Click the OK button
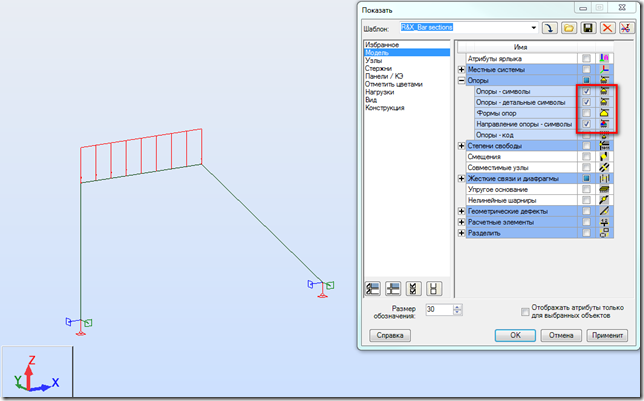The height and width of the screenshot is (401, 644). pos(515,335)
